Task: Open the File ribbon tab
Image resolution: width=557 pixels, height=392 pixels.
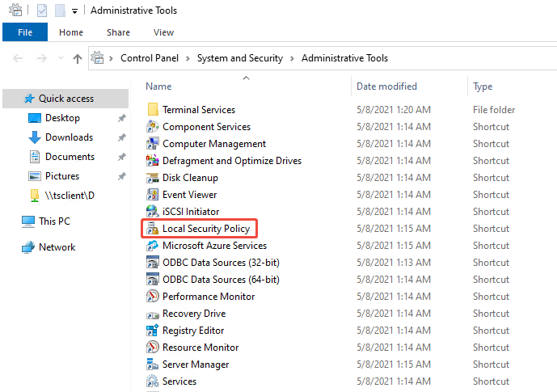Action: [x=24, y=32]
